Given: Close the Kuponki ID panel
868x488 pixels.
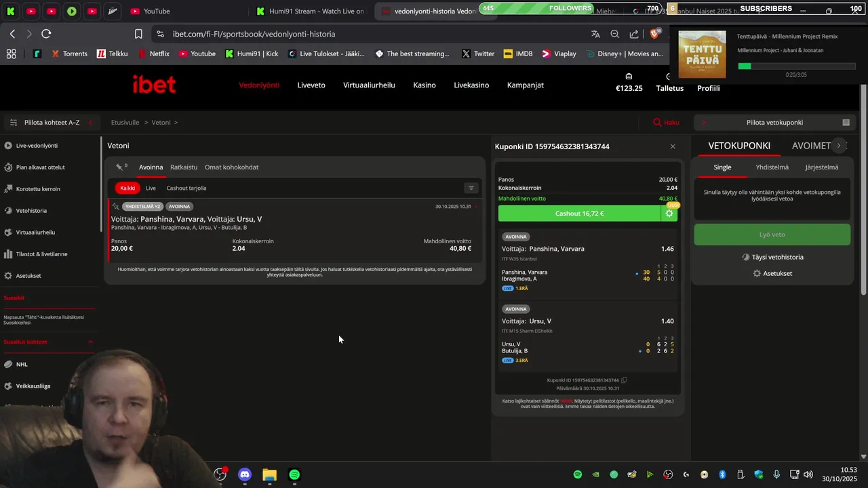Looking at the screenshot, I should coord(673,146).
